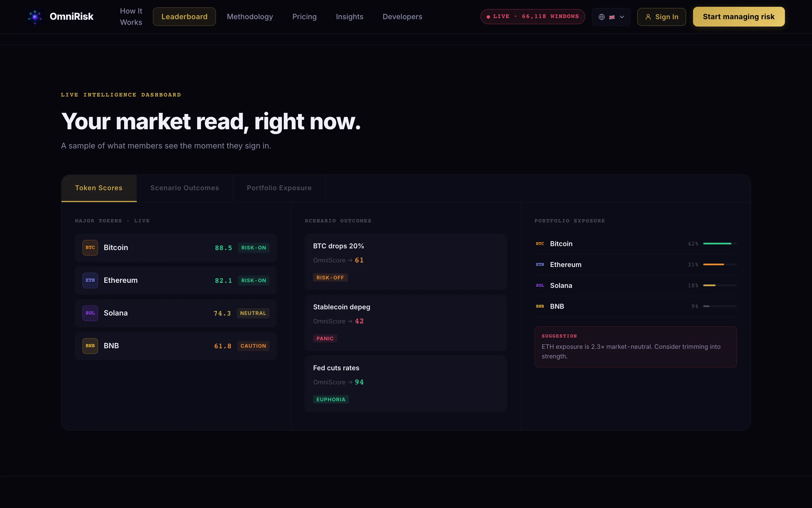This screenshot has width=812, height=508.
Task: Click BNB 9% exposure bar
Action: point(720,306)
